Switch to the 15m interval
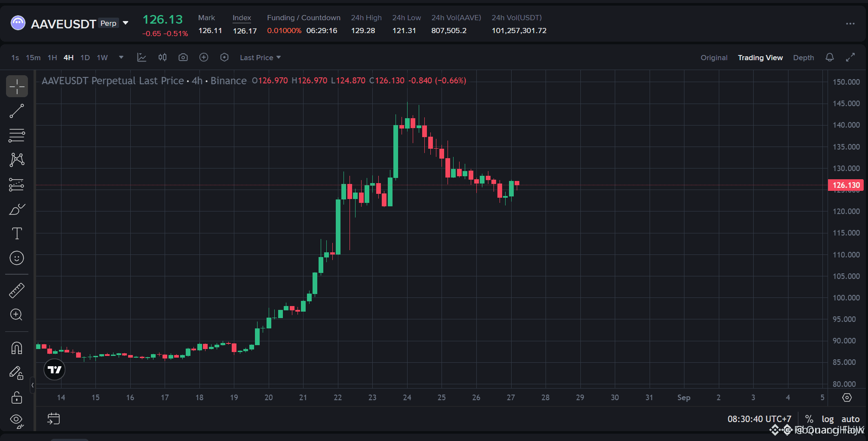This screenshot has width=868, height=441. point(33,58)
